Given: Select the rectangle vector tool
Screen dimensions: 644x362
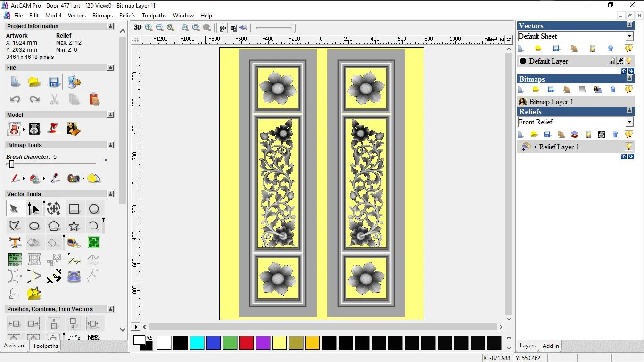Looking at the screenshot, I should (74, 209).
